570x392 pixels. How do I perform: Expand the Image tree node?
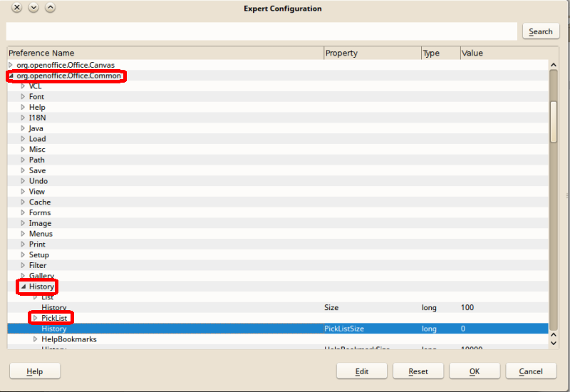[23, 223]
